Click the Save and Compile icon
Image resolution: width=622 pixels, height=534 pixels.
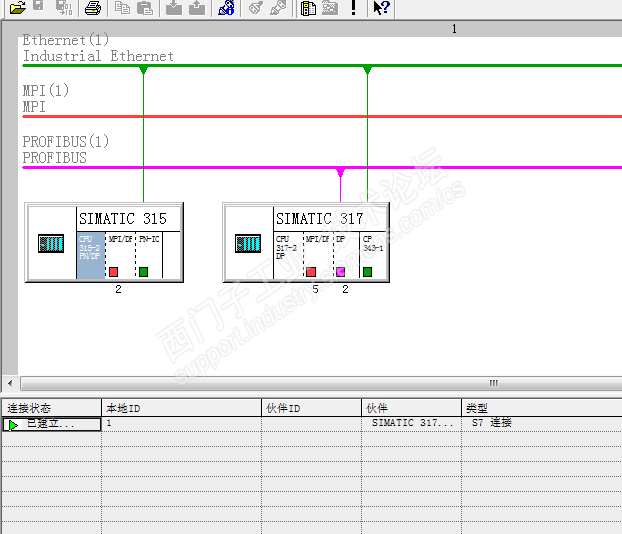tap(64, 7)
